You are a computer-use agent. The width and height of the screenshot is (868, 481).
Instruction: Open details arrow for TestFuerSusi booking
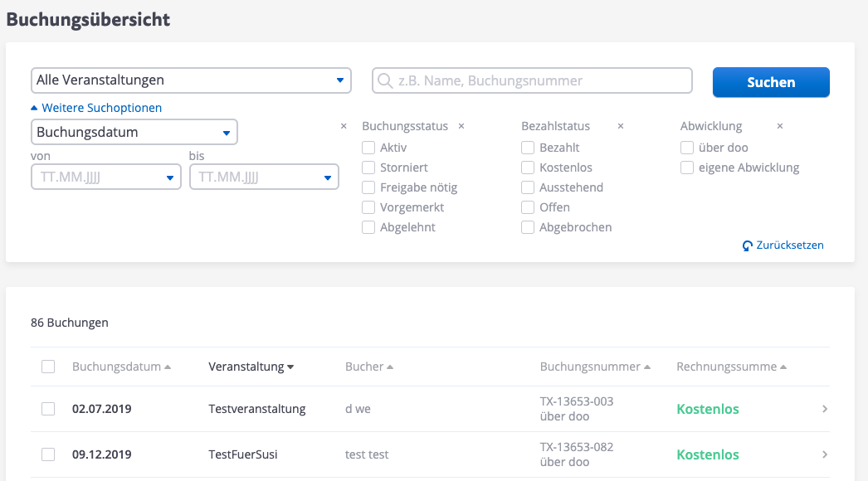[x=824, y=454]
